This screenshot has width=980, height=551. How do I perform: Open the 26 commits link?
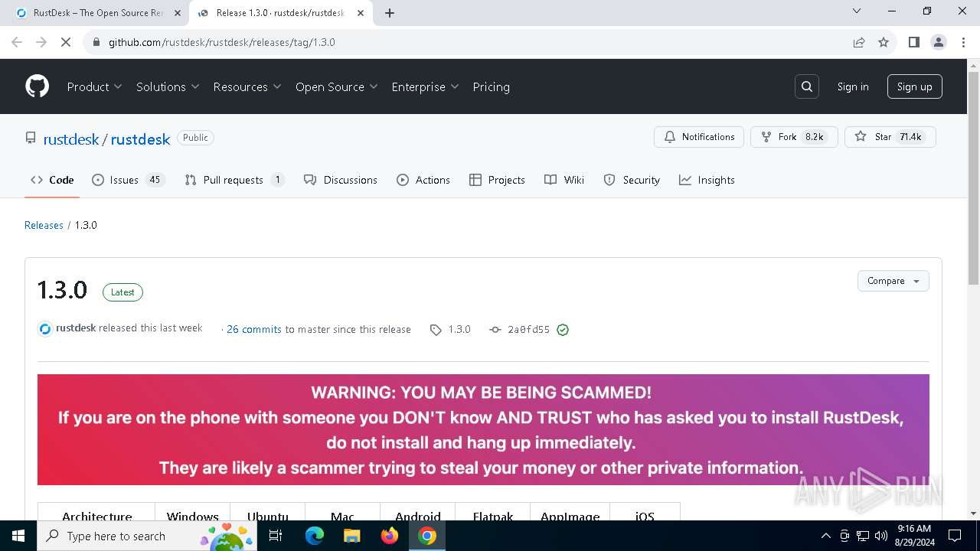point(254,329)
